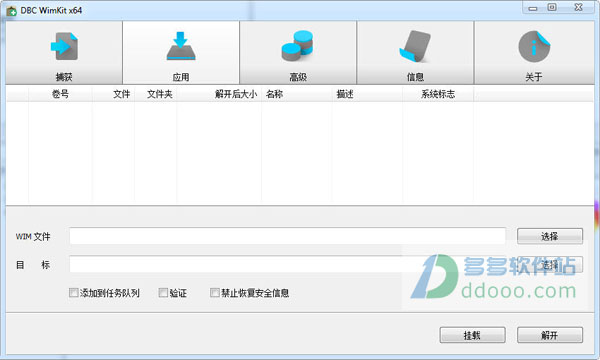This screenshot has width=600, height=360.
Task: Click 选择 button for WIM 文件
Action: 550,236
